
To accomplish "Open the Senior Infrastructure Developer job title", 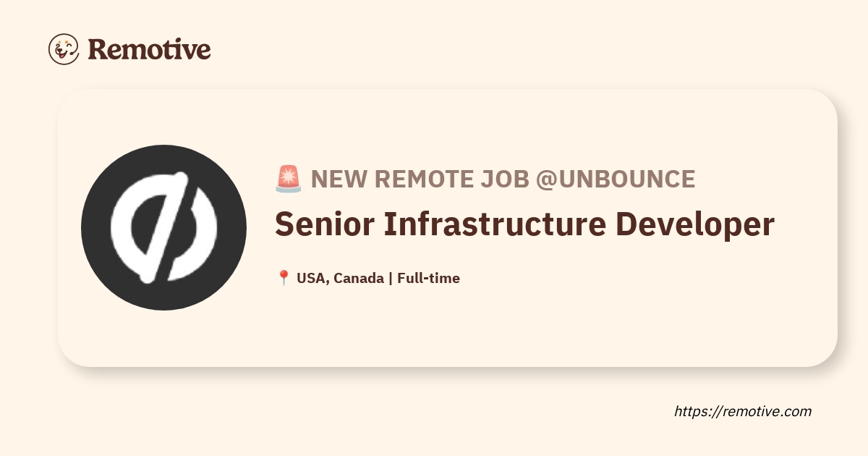I will tap(524, 225).
